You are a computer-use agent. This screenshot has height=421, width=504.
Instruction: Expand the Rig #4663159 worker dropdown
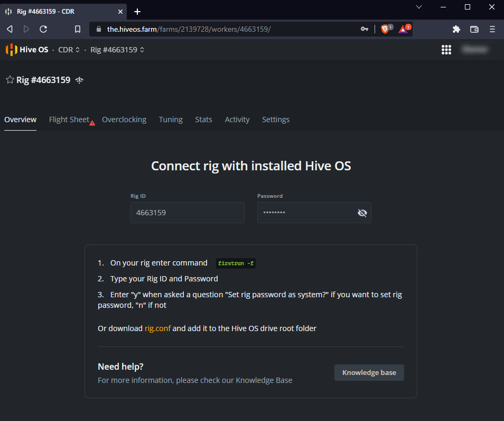tap(117, 50)
